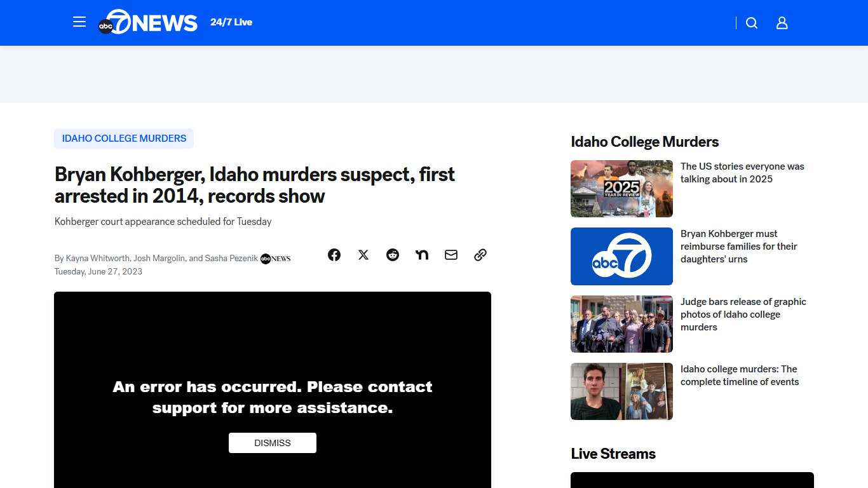Email the article using the envelope icon

451,255
